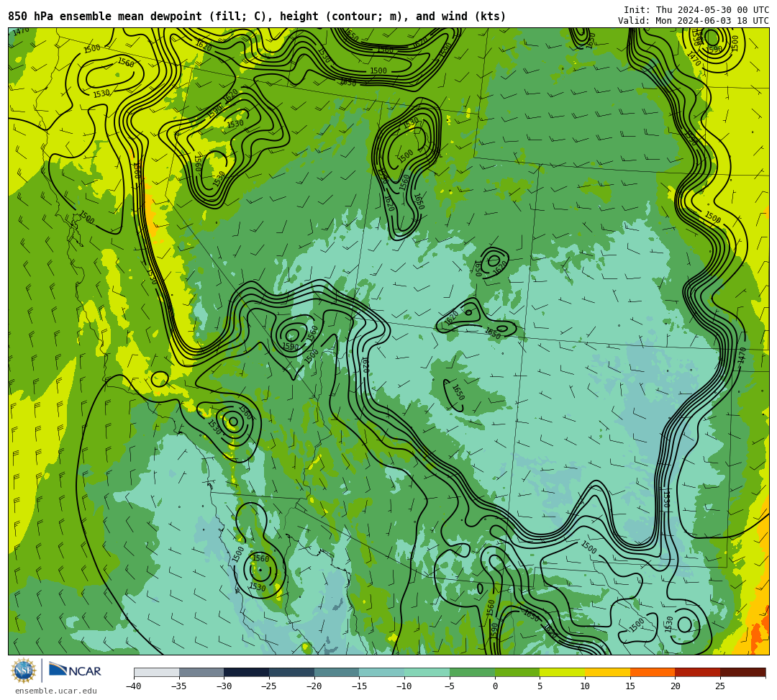The height and width of the screenshot is (700, 777).
Task: Click the -5 colorbar tick label
Action: [450, 686]
